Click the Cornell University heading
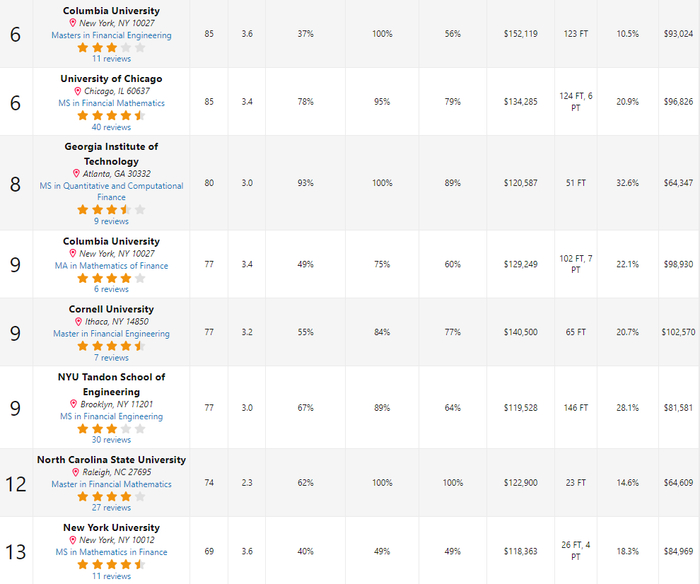The width and height of the screenshot is (700, 584). tap(111, 310)
